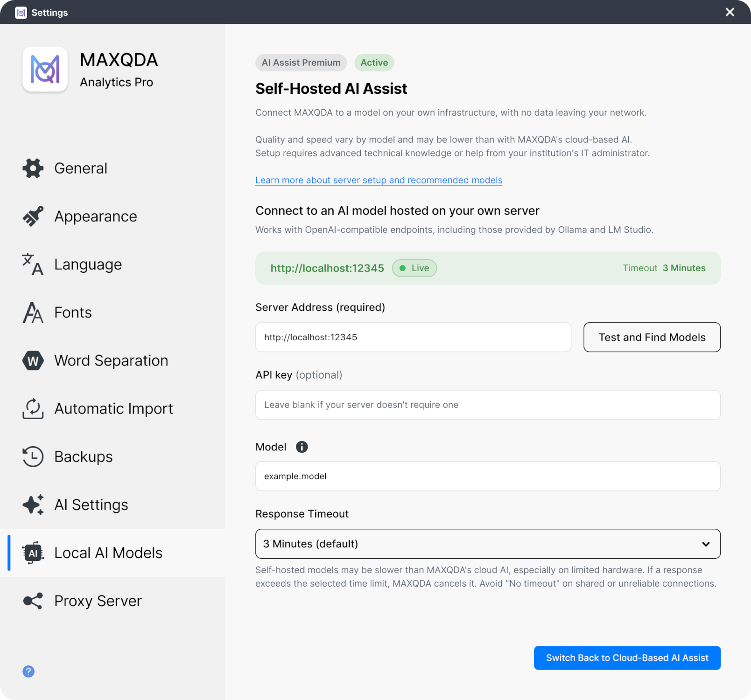Click the Appearance paintbrush icon
751x700 pixels.
(33, 217)
